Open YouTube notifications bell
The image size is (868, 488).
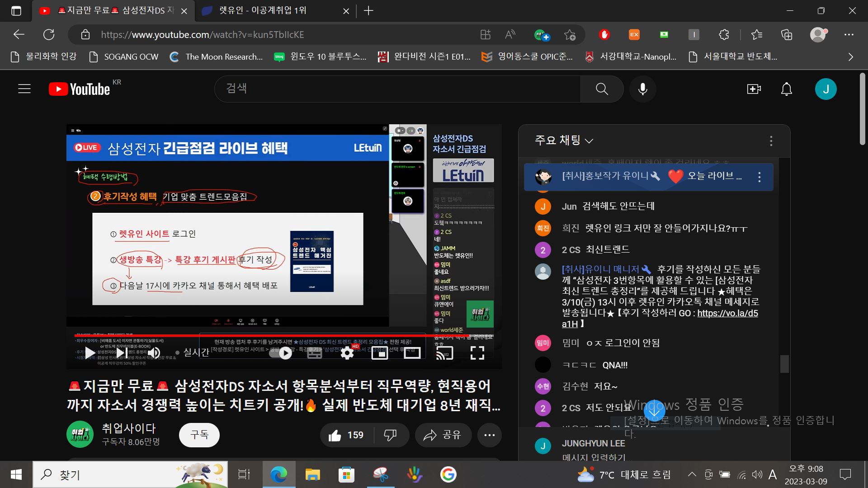[787, 89]
